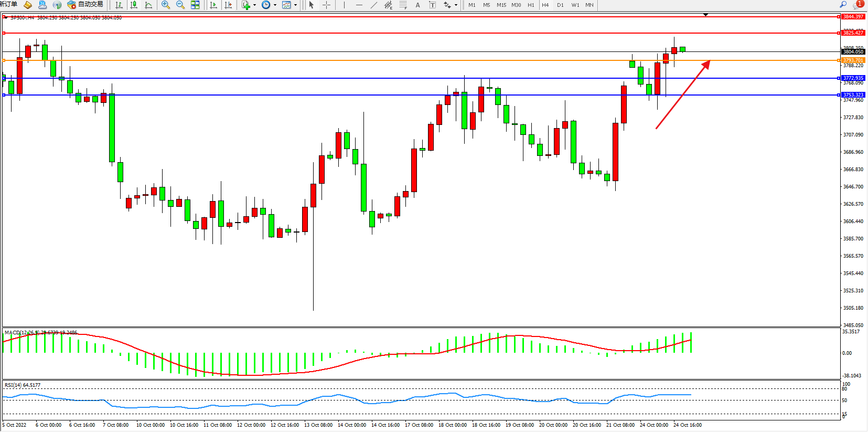868x432 pixels.
Task: Switch to the M15 timeframe
Action: pyautogui.click(x=501, y=5)
